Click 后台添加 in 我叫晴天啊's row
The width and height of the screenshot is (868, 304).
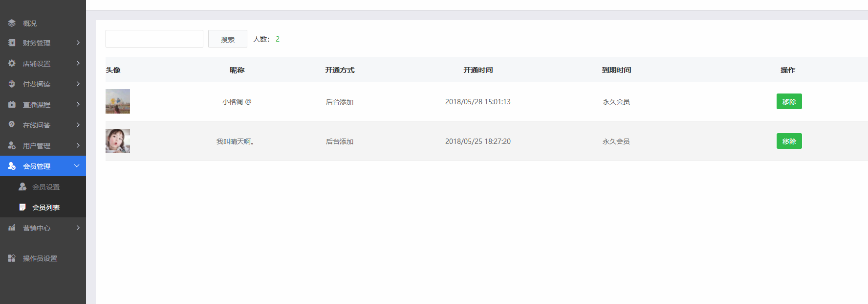click(340, 141)
